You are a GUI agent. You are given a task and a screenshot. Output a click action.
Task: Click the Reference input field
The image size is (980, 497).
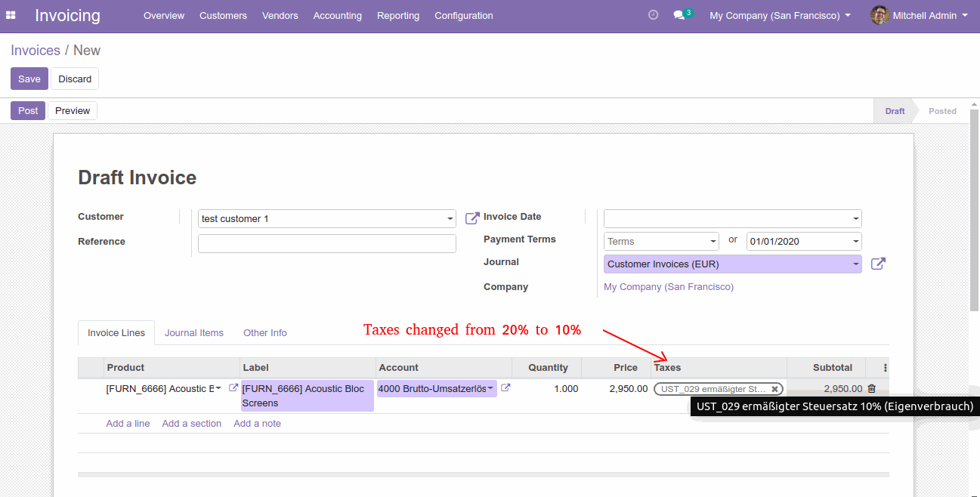pos(327,243)
